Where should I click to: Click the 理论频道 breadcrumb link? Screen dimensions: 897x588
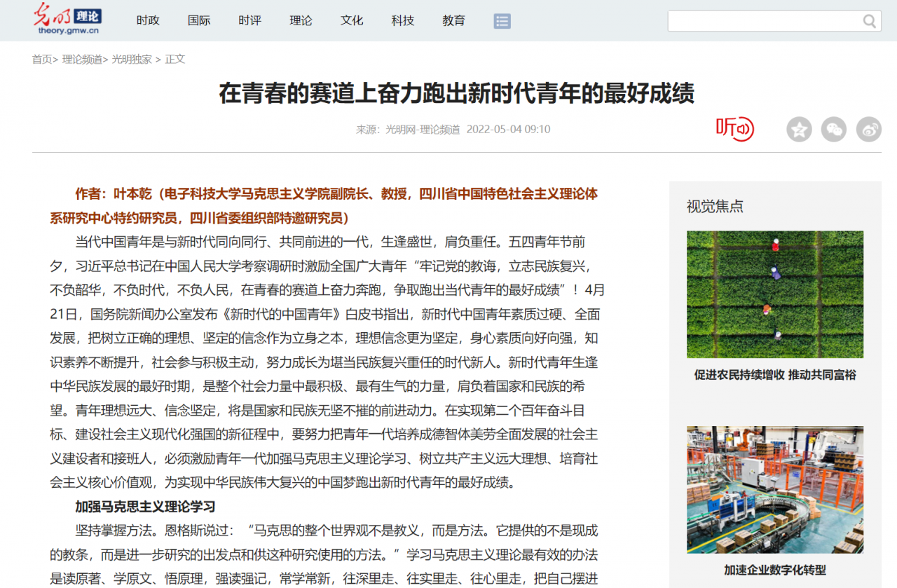[x=82, y=60]
